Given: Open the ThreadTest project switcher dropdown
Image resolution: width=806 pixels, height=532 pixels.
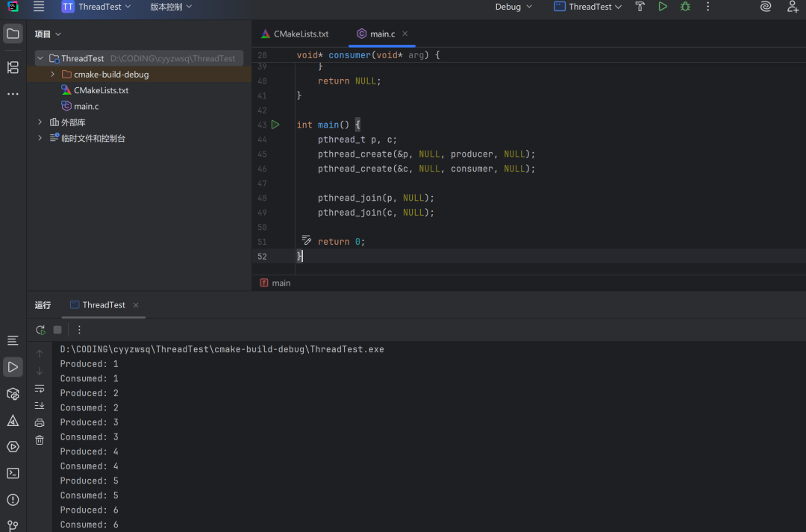Looking at the screenshot, I should click(96, 7).
